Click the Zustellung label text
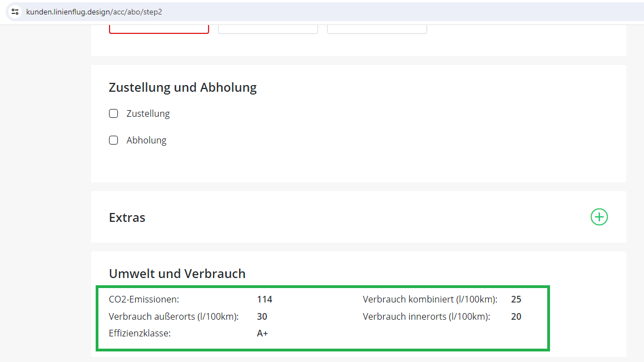 click(148, 113)
